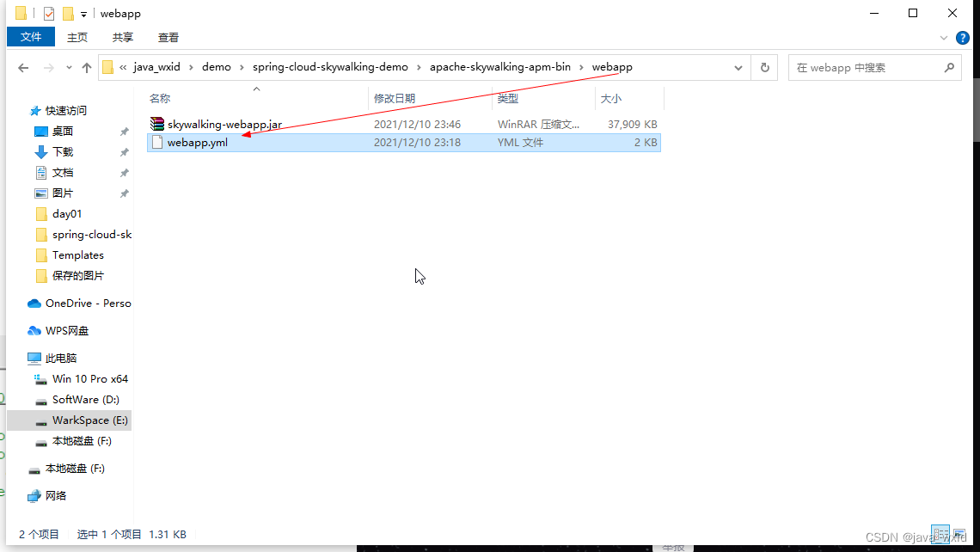Open the WarkSpace (E:) drive
The image size is (980, 552).
(x=90, y=420)
